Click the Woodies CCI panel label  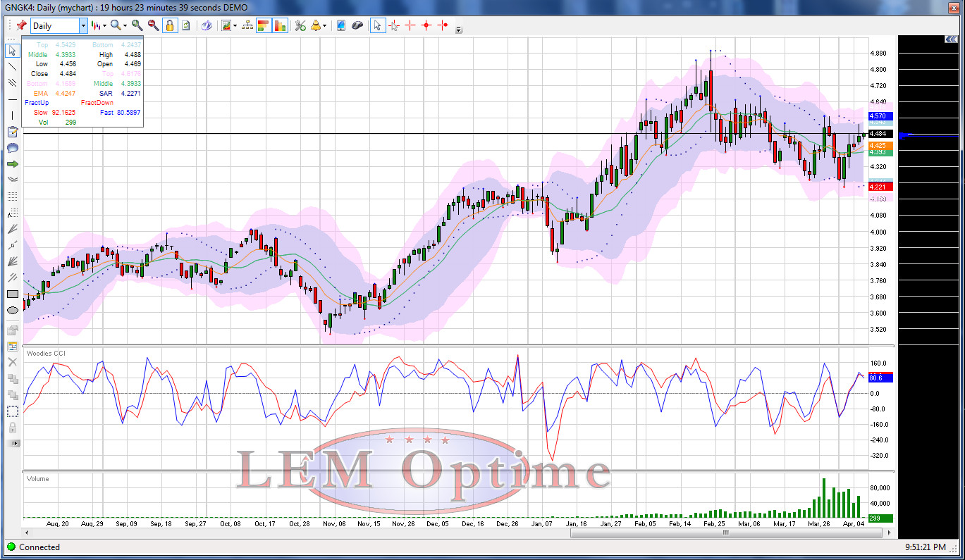click(45, 353)
